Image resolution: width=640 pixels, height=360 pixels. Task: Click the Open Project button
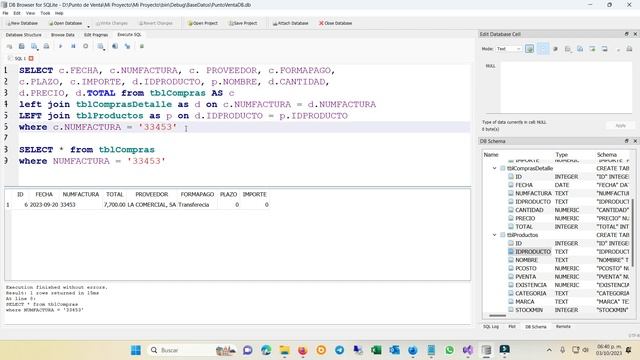(202, 23)
